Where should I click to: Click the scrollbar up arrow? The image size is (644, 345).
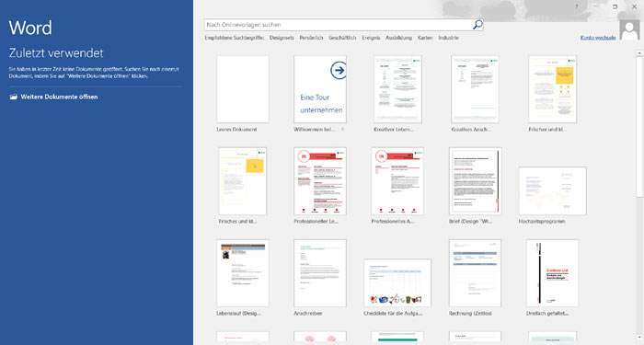(639, 53)
